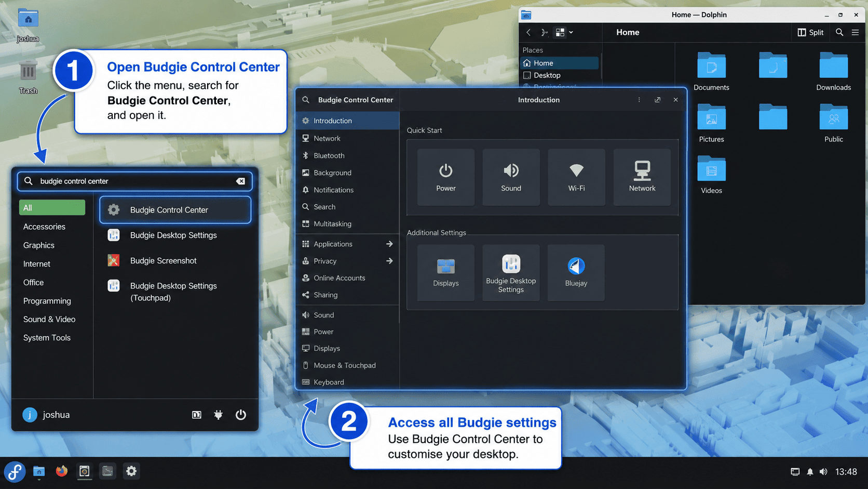Open the Downloads folder in Dolphin
Image resolution: width=868 pixels, height=489 pixels.
coord(833,72)
